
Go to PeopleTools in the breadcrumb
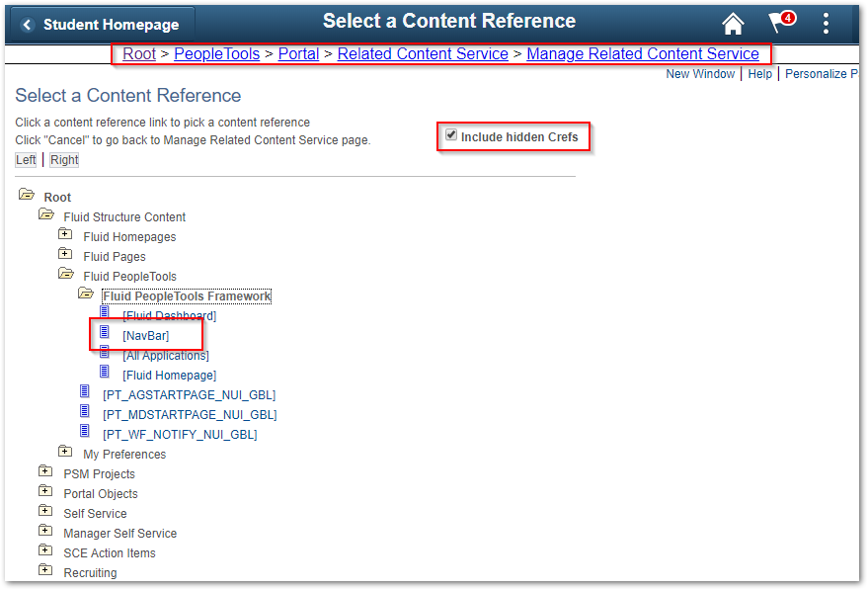click(x=216, y=54)
